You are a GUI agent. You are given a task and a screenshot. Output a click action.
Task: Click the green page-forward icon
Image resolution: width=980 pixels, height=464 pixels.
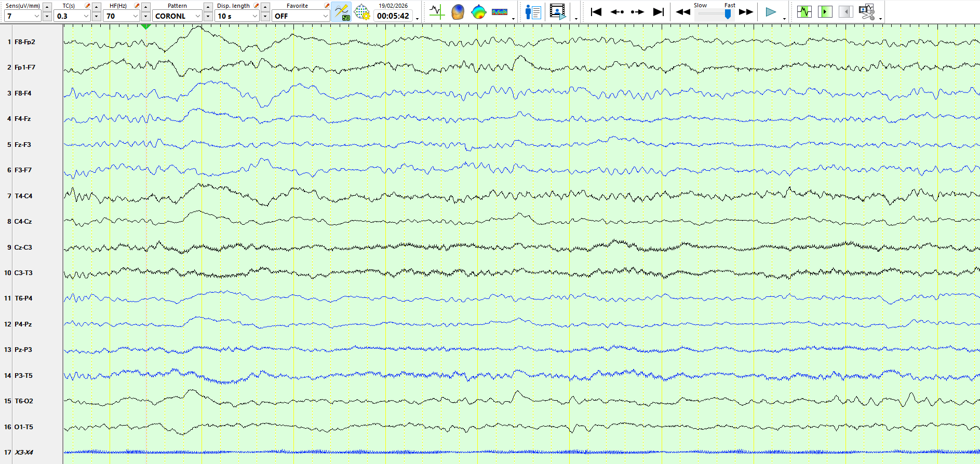[x=825, y=11]
